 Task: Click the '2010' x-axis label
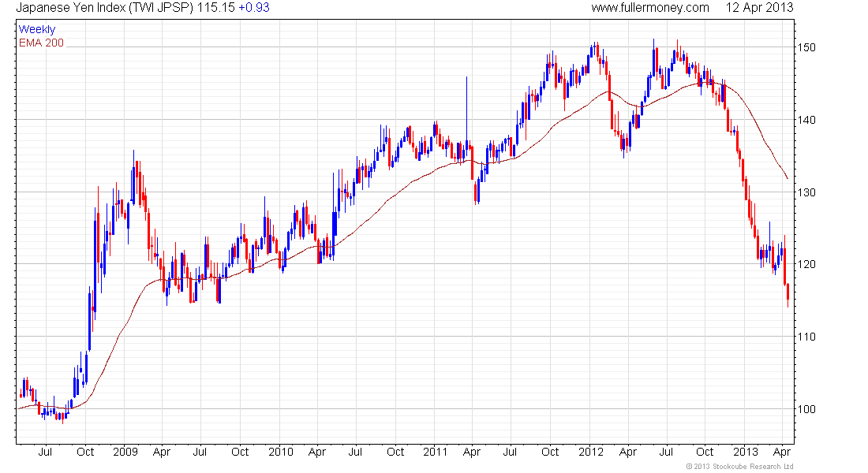(281, 452)
